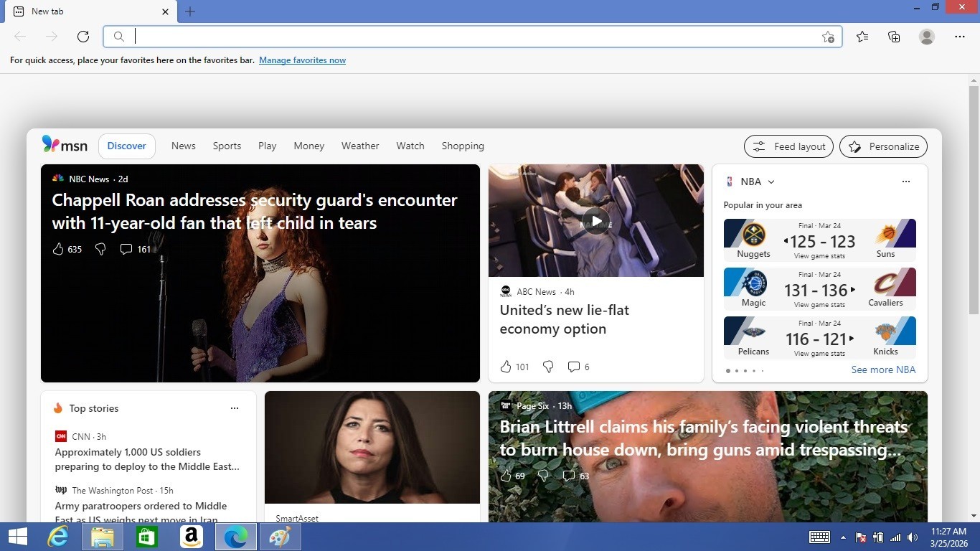Dislike the United lie-flat economy story

548,367
